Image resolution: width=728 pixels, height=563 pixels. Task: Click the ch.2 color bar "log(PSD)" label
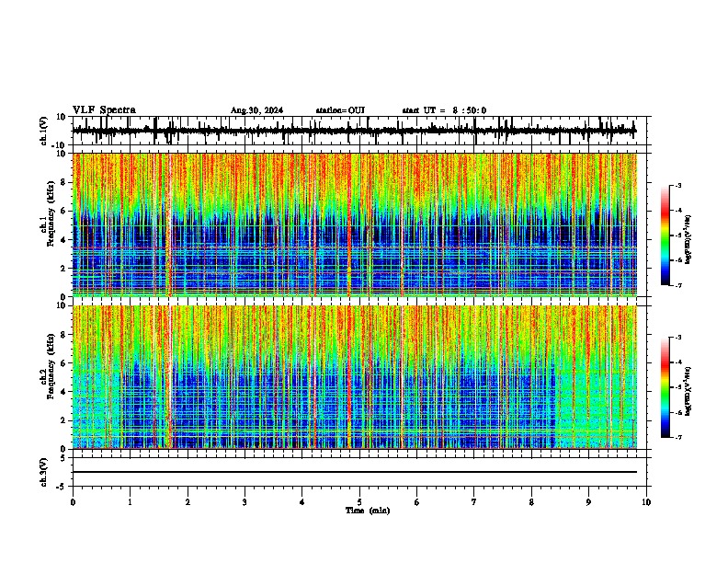click(688, 391)
